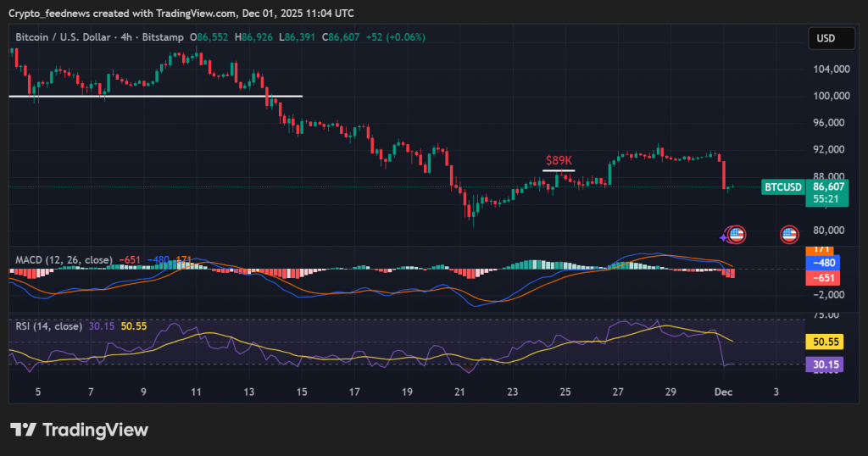The height and width of the screenshot is (456, 868).
Task: Click the orange 171 axis tag
Action: (x=820, y=250)
